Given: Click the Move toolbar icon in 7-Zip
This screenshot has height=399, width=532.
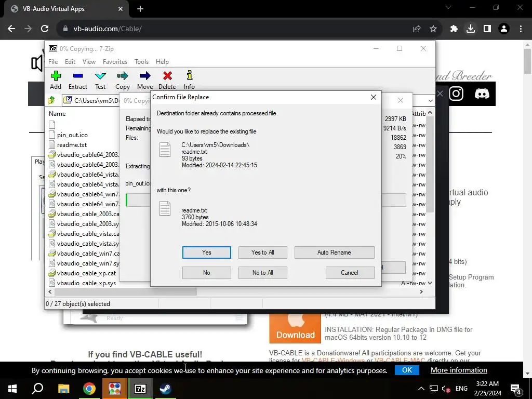Looking at the screenshot, I should tap(145, 76).
